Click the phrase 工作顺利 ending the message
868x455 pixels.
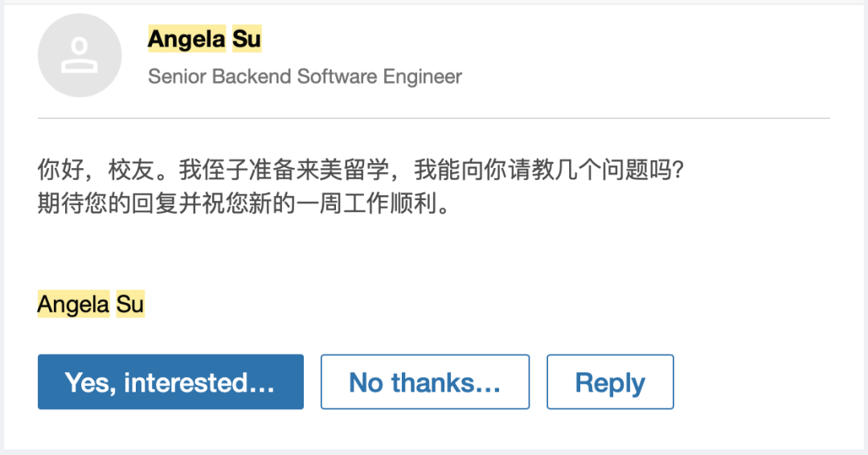click(391, 203)
